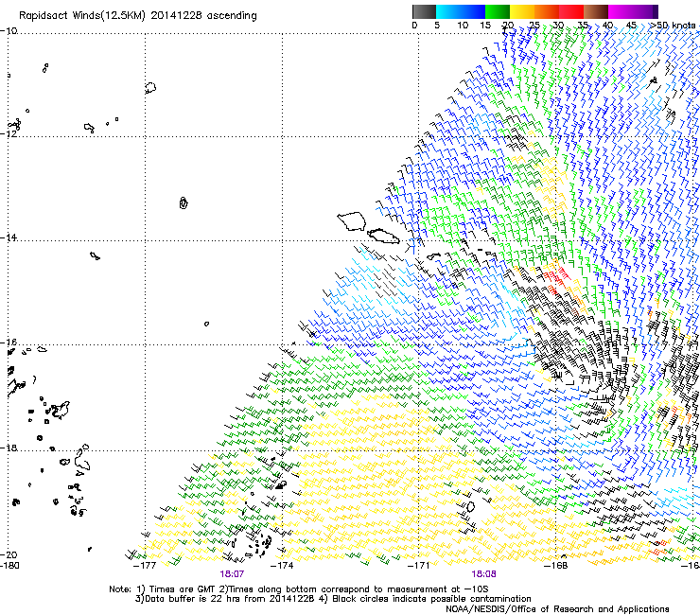Click the '-16' latitude label on left axis
Viewport: 700px width, 615px height.
click(x=9, y=343)
